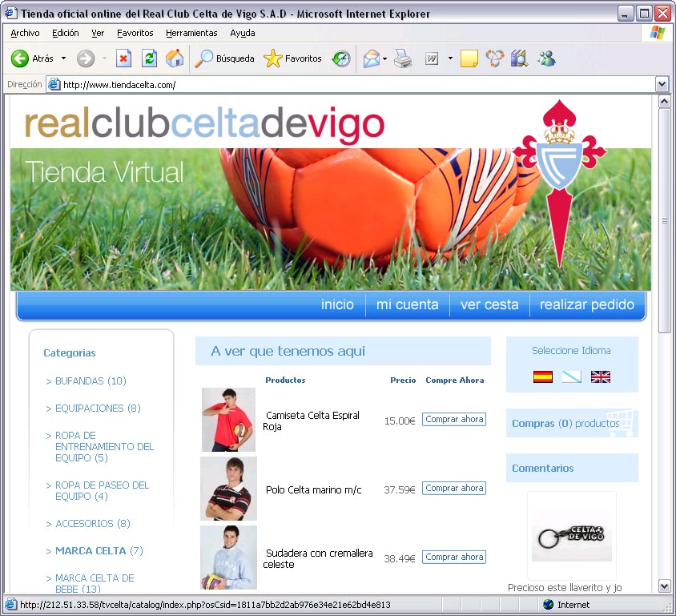Click the vertical scrollbar thumb

pos(664,221)
